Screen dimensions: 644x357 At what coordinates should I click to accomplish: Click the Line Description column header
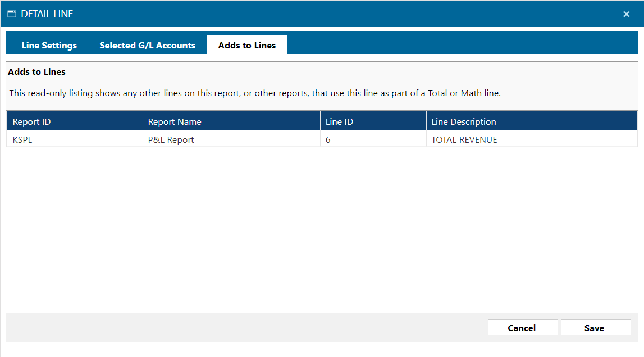464,121
